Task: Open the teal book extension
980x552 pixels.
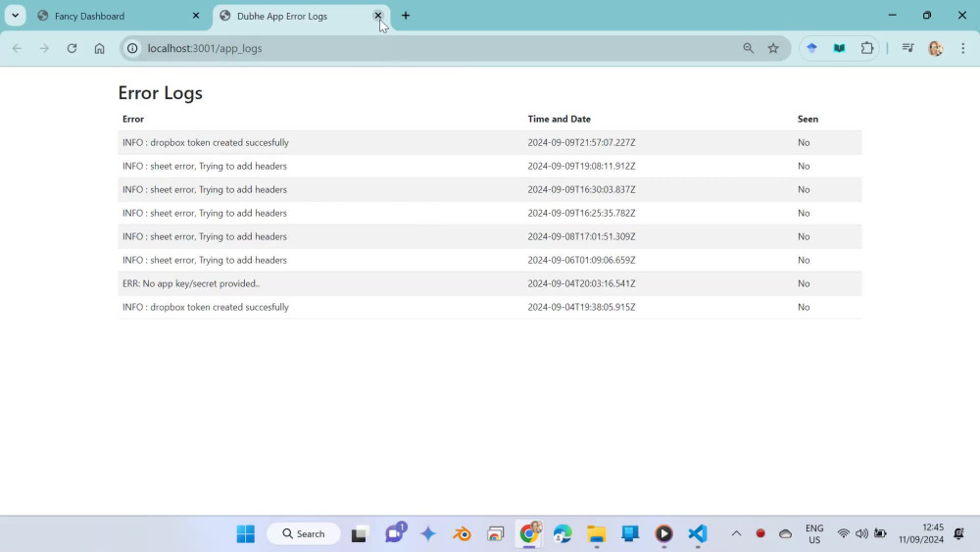Action: tap(840, 48)
